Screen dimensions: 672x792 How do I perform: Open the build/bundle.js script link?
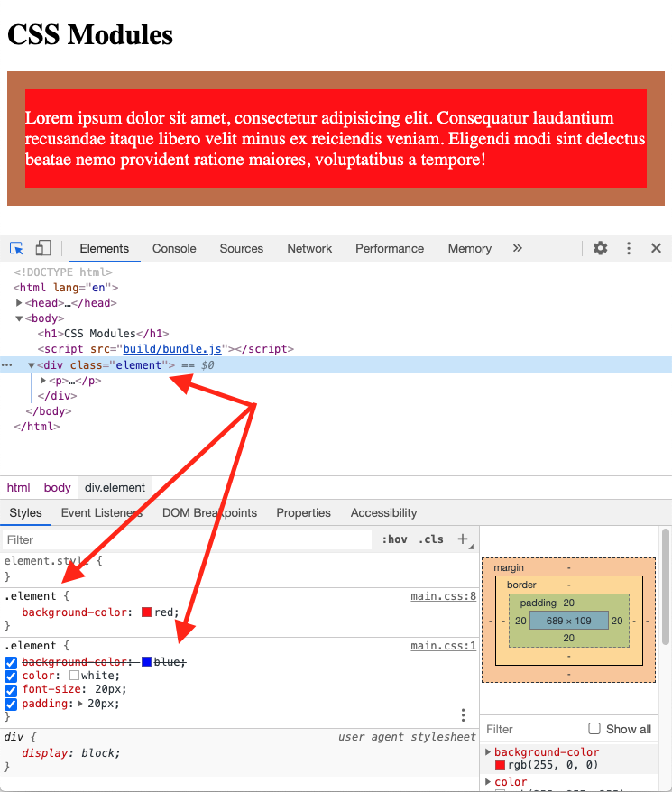pos(172,348)
